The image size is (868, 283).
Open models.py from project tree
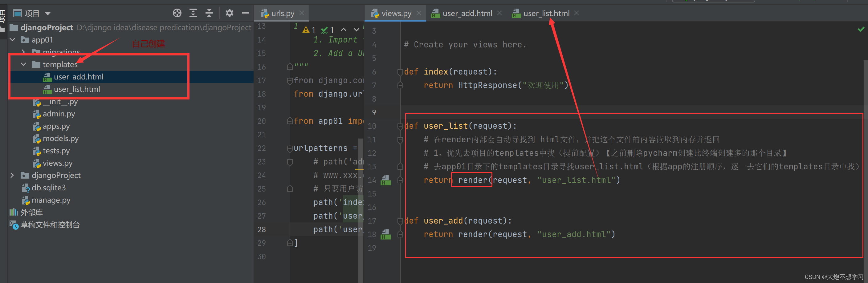tap(61, 139)
